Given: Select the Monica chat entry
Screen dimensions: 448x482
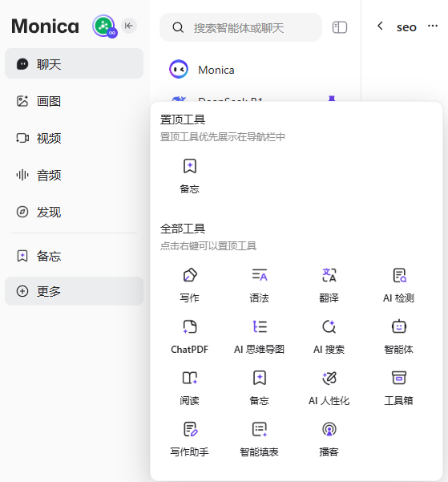Looking at the screenshot, I should pyautogui.click(x=255, y=70).
